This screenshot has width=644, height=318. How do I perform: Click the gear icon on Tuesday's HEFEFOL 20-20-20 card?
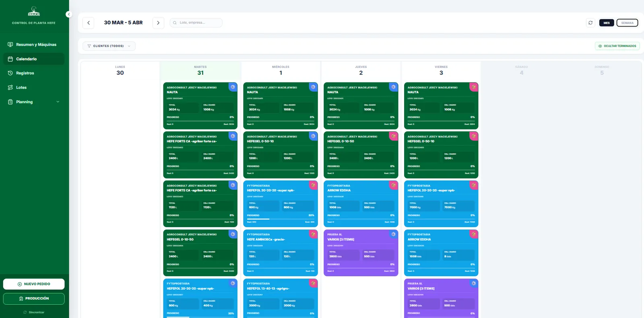pos(233,283)
